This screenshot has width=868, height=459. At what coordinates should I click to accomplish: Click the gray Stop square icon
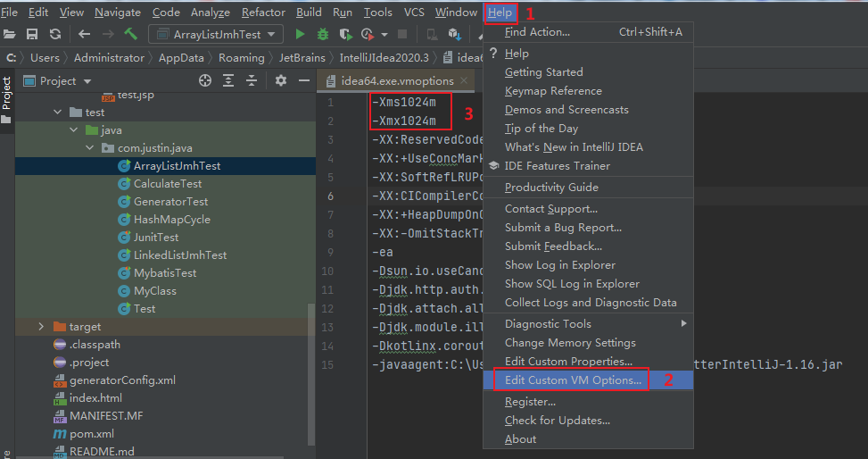click(402, 34)
